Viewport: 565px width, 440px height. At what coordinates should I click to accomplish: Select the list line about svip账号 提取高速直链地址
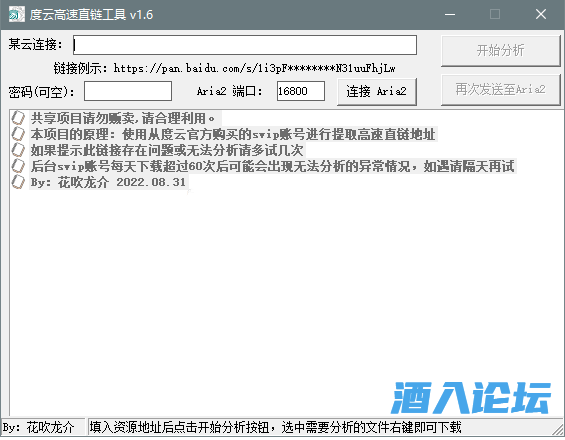tap(233, 134)
